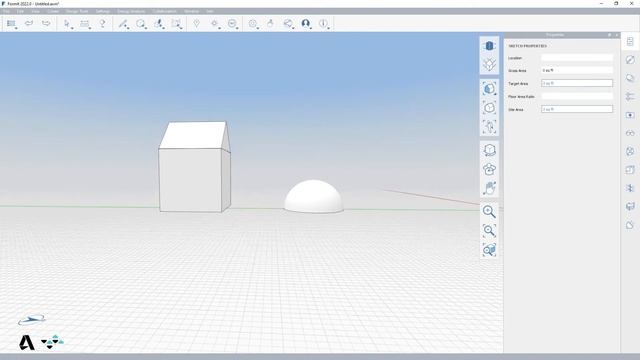Click the Gross Area field
Screen dimensions: 640x360
point(577,71)
